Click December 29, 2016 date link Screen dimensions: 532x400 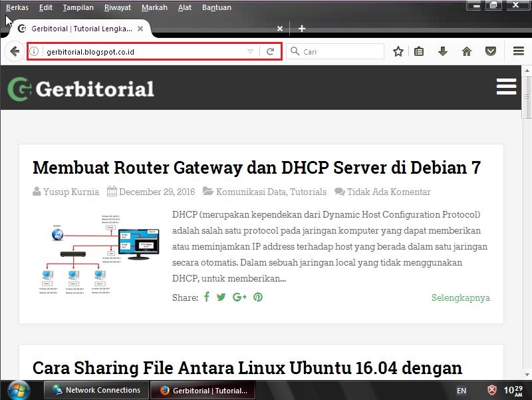click(x=157, y=192)
